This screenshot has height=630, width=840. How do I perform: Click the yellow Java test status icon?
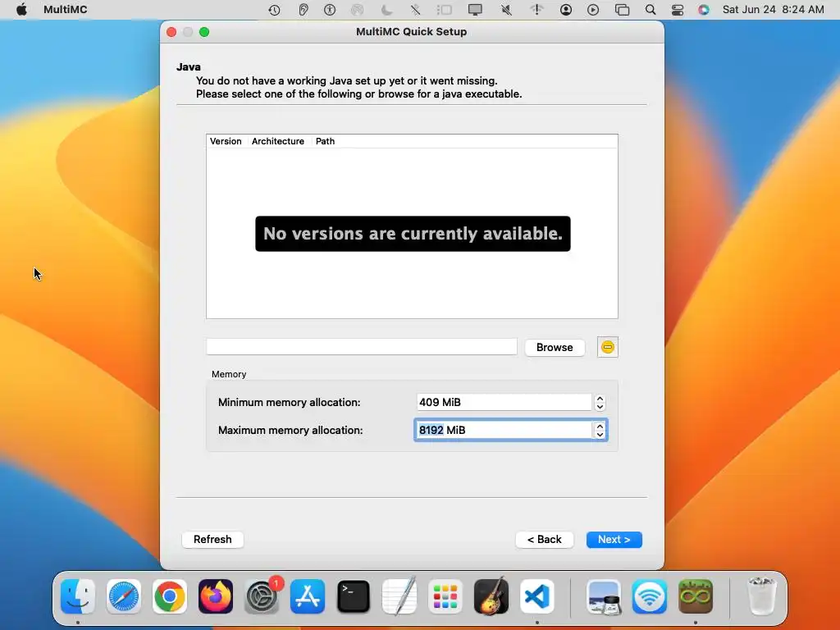608,347
